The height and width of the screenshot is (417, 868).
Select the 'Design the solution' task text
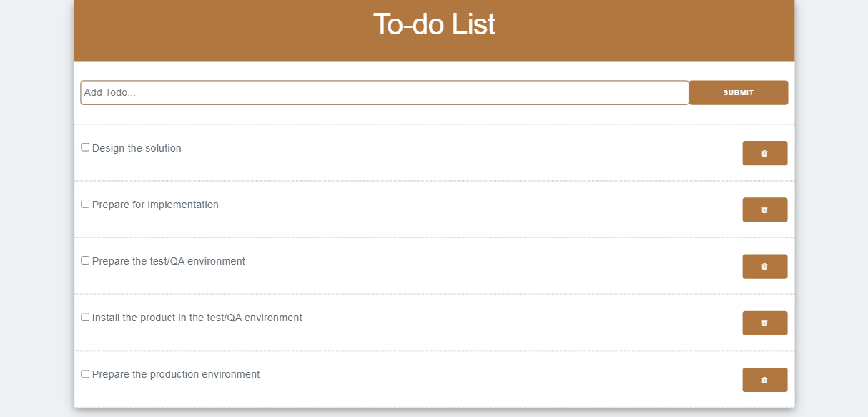[136, 148]
